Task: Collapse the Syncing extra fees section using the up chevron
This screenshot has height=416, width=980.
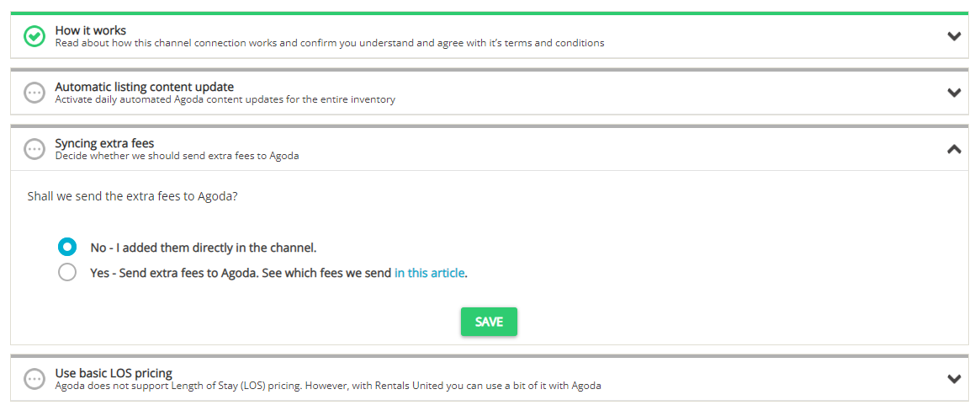Action: [954, 149]
